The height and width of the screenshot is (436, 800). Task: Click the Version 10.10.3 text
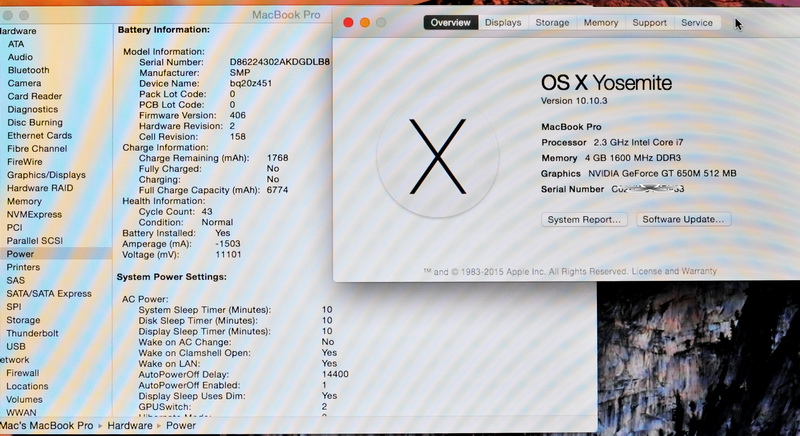click(x=574, y=100)
